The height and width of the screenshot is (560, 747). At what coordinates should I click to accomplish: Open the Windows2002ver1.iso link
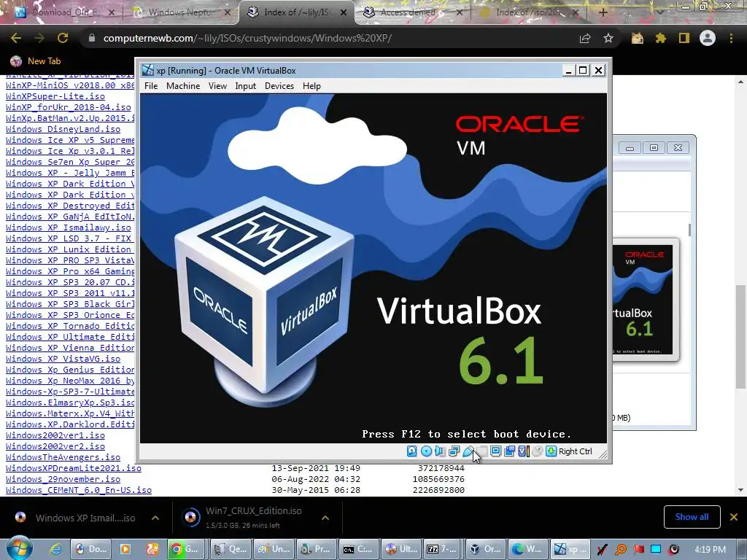[x=55, y=436]
